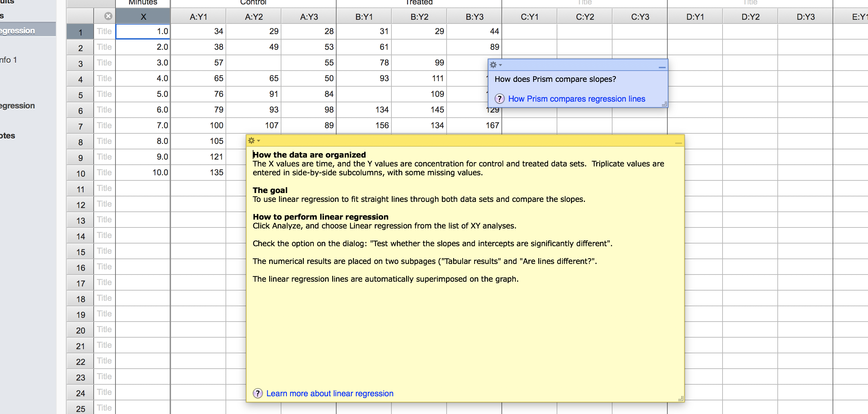The width and height of the screenshot is (868, 414).
Task: Select the B:Y2 column header
Action: tap(419, 16)
